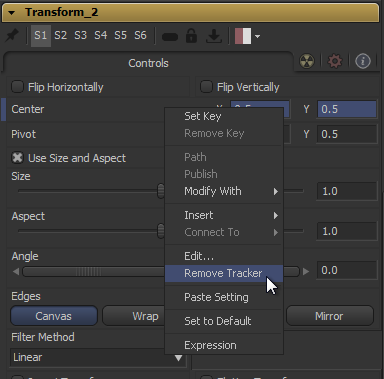The width and height of the screenshot is (384, 379).
Task: Click the Aspect value field 1.0
Action: (x=347, y=231)
